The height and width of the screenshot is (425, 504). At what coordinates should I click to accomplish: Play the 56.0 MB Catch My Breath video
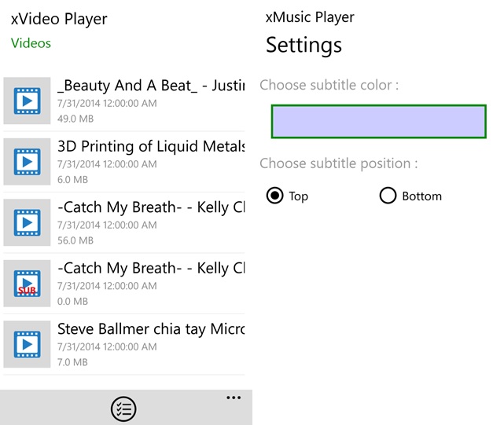[x=151, y=207]
